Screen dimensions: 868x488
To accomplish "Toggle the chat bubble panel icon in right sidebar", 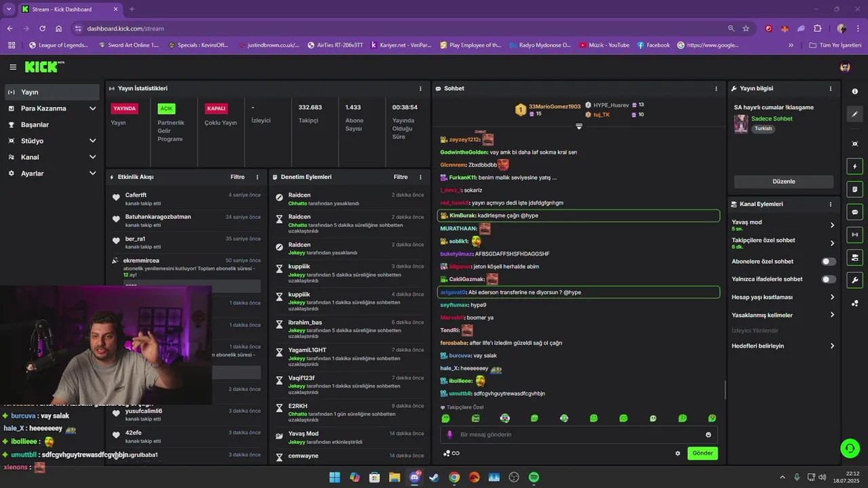I will [854, 212].
